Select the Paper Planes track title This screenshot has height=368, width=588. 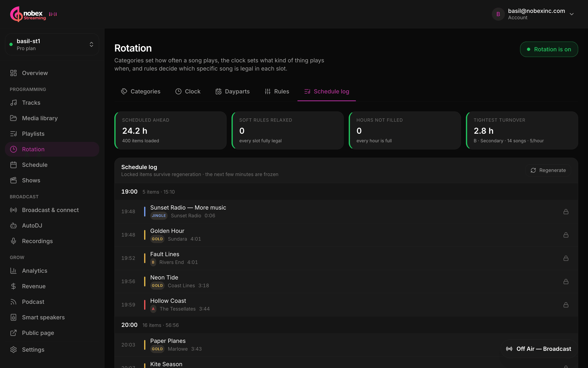(168, 341)
